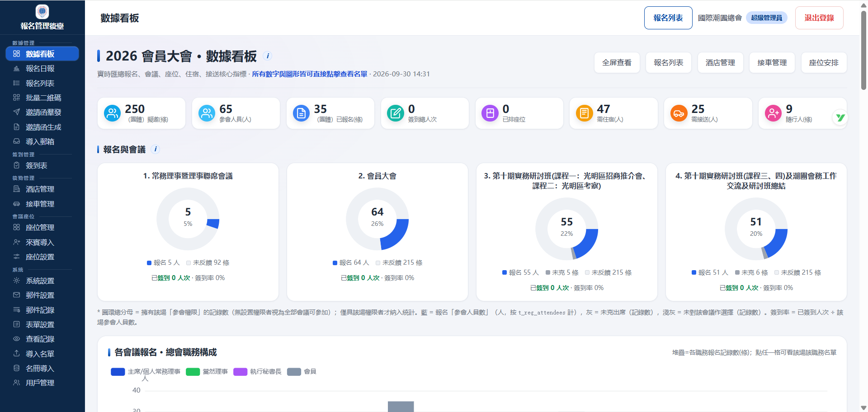
Task: Click the donut chart showing 51 registrations
Action: (x=756, y=229)
